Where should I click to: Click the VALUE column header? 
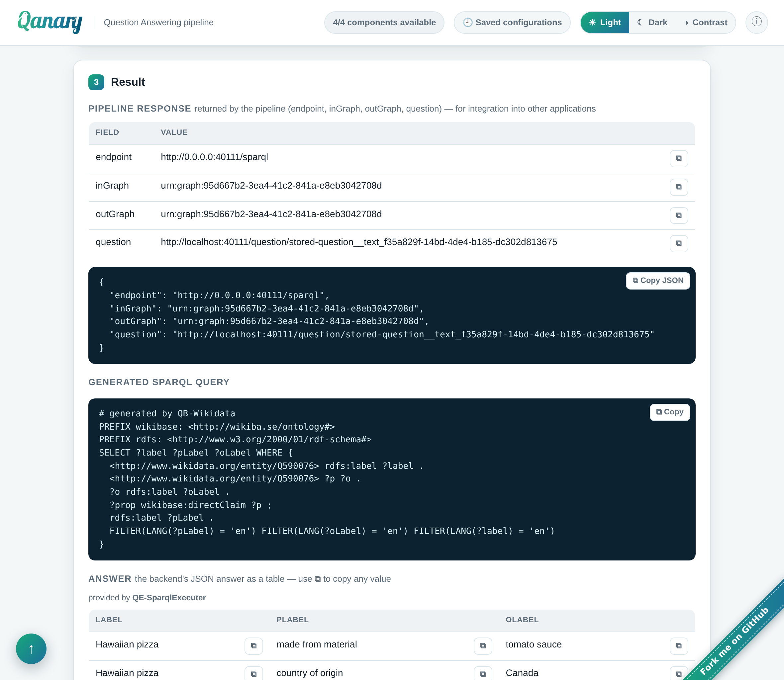[174, 132]
